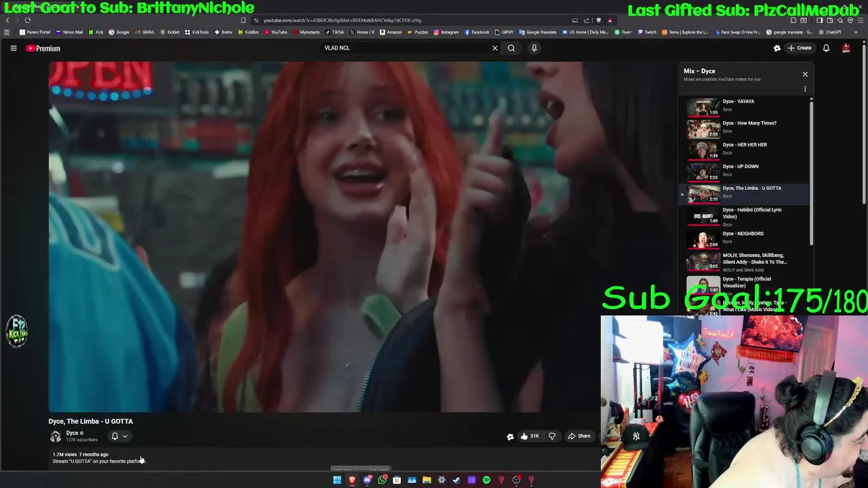Click the Share button
The width and height of the screenshot is (868, 488).
[579, 436]
